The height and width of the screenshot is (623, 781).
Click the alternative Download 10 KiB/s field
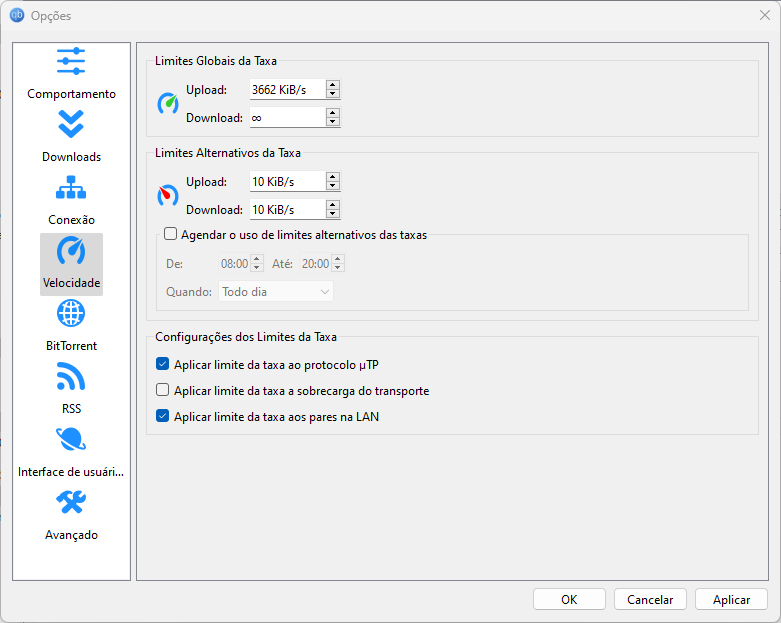click(288, 210)
